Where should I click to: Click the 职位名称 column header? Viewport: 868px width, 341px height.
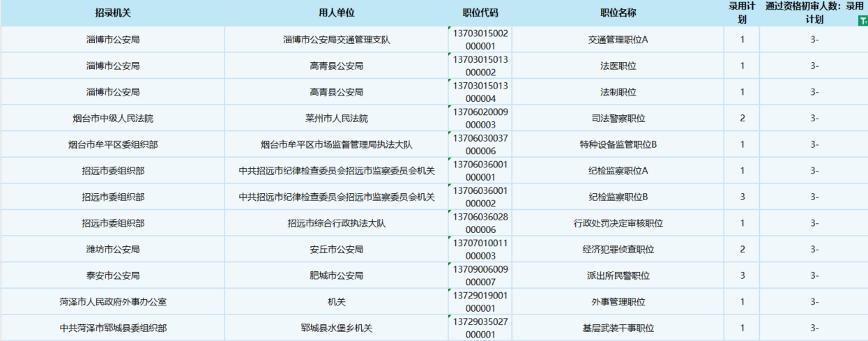(x=618, y=13)
